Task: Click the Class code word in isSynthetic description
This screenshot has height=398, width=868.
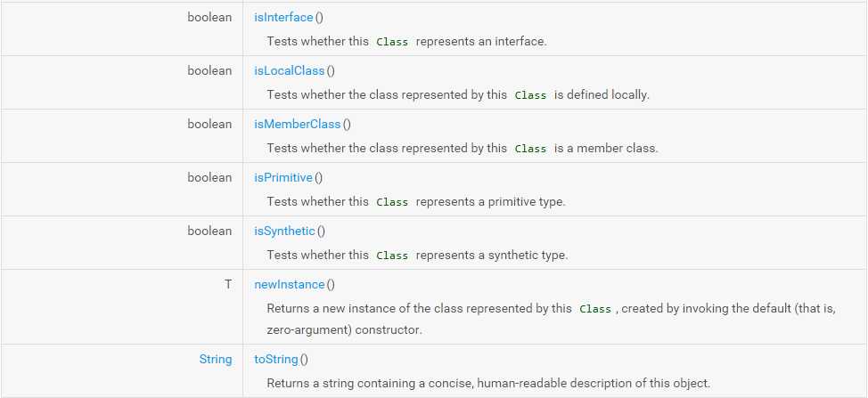Action: click(392, 256)
